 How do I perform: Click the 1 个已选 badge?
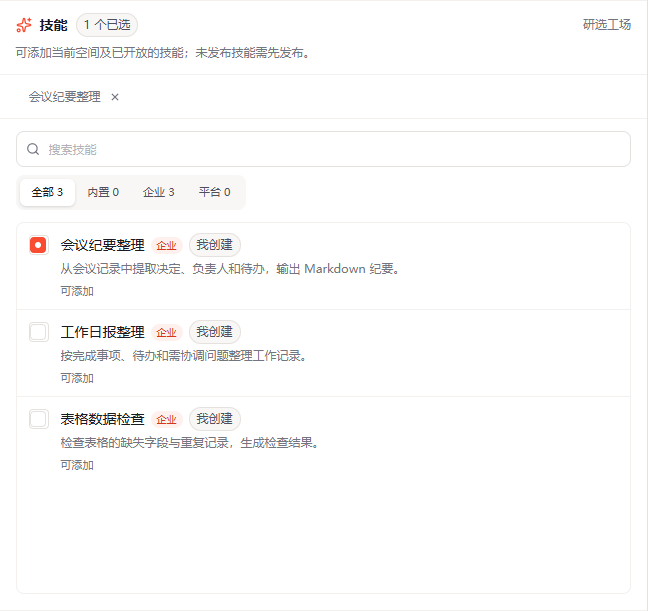[x=107, y=25]
